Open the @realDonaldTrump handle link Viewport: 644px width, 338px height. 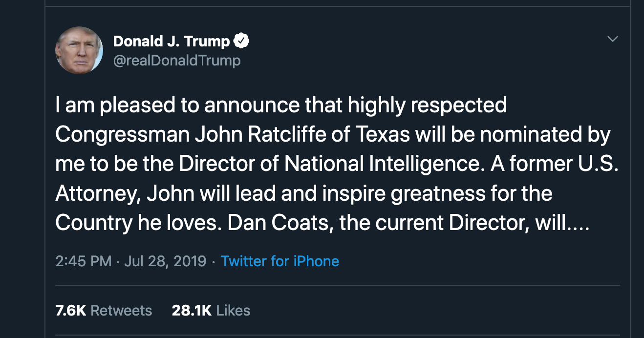177,61
